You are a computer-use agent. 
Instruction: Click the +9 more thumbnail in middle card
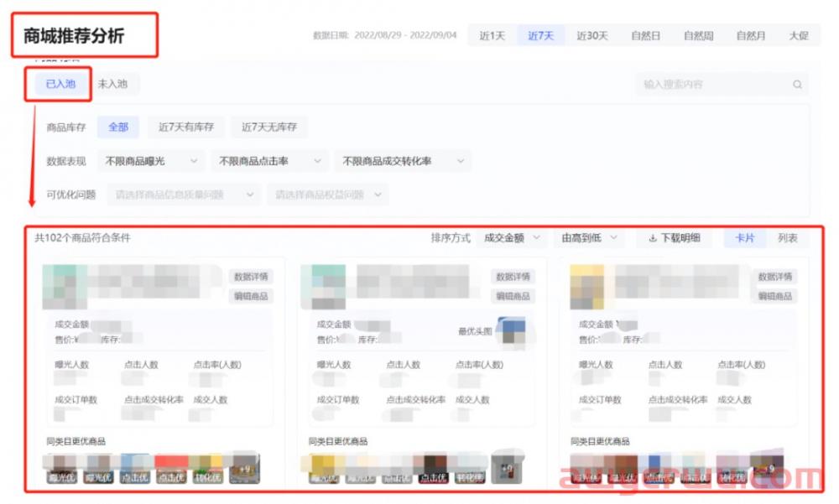pyautogui.click(x=506, y=469)
